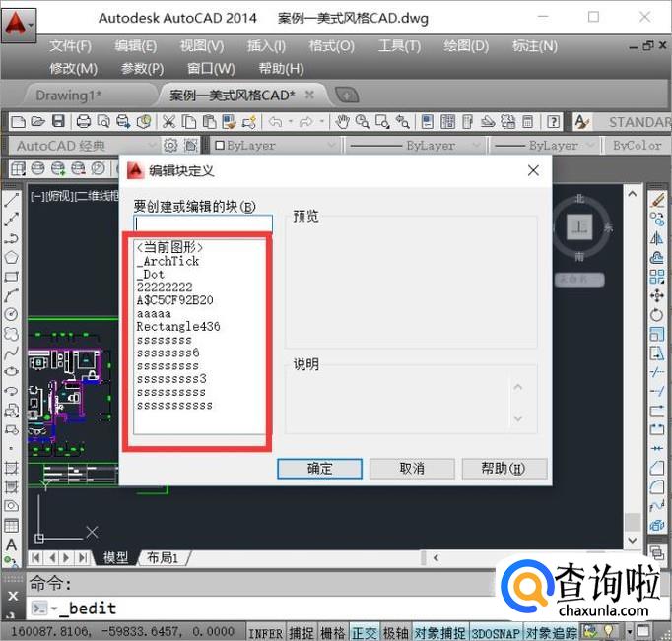672x641 pixels.
Task: Click the 帮助(H) button in dialog
Action: click(x=504, y=469)
